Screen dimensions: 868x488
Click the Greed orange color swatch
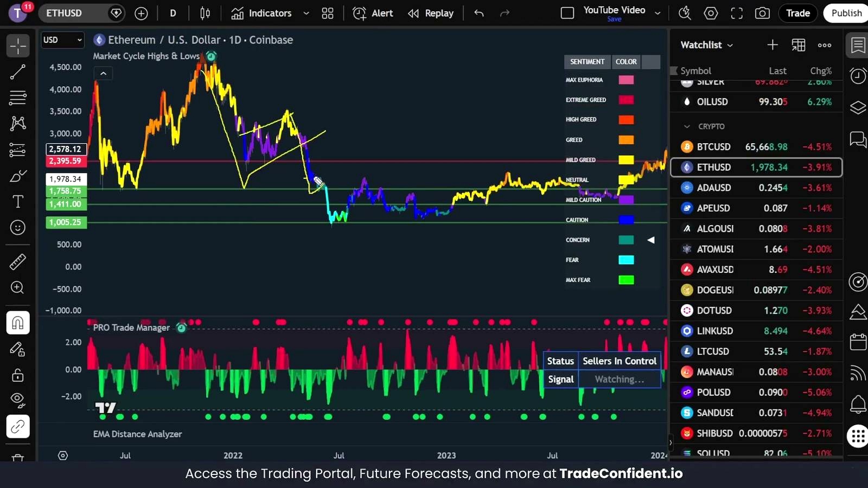click(x=626, y=140)
